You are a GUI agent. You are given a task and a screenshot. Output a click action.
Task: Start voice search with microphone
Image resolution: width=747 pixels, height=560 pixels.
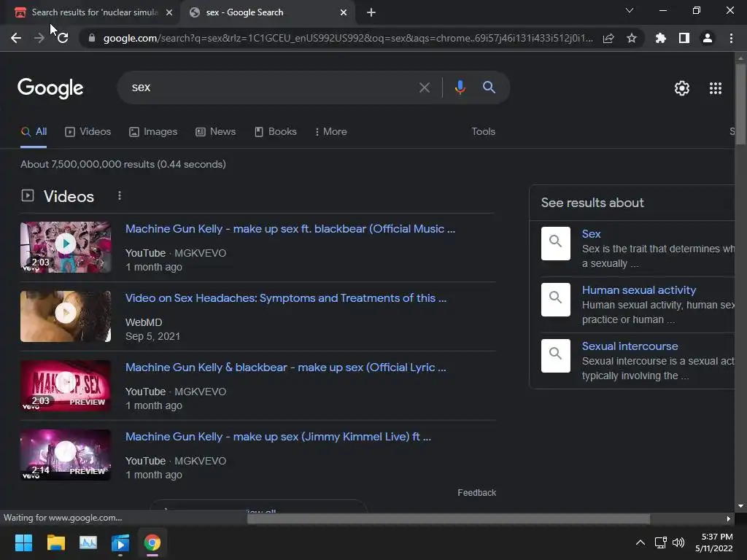click(460, 87)
